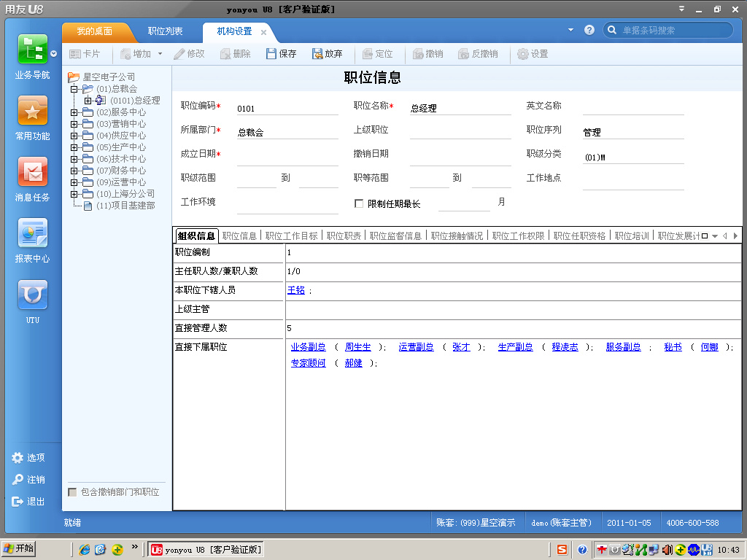The image size is (747, 560).
Task: Open 设置 gear in toolbar
Action: pyautogui.click(x=533, y=54)
